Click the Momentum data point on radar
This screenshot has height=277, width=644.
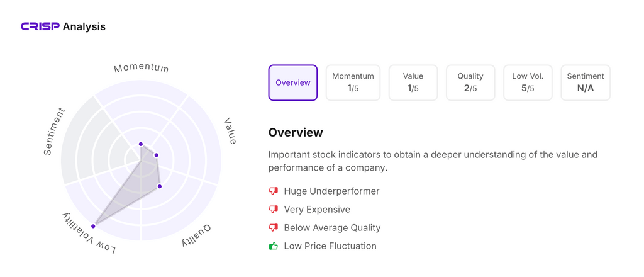coord(141,144)
